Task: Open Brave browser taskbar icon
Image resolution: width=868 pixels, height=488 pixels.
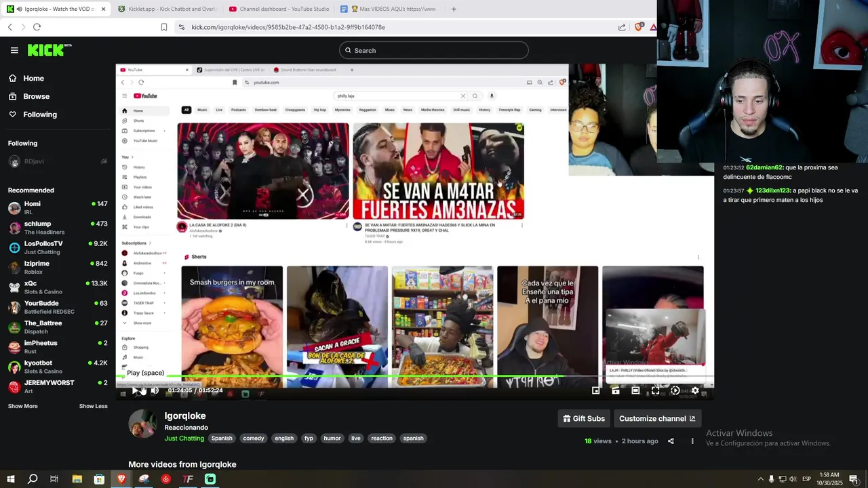Action: (121, 479)
